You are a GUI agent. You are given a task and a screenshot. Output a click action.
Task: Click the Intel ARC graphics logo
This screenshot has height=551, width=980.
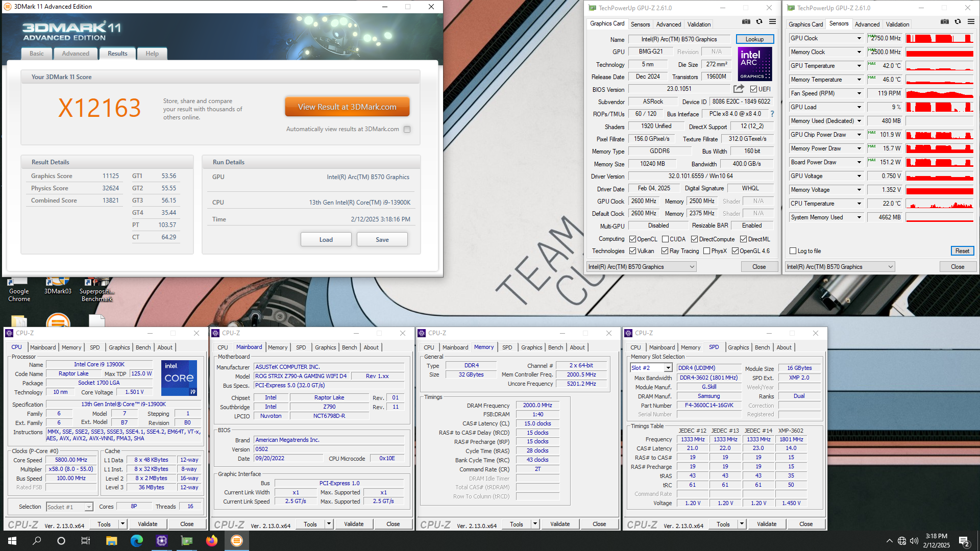[x=755, y=64]
